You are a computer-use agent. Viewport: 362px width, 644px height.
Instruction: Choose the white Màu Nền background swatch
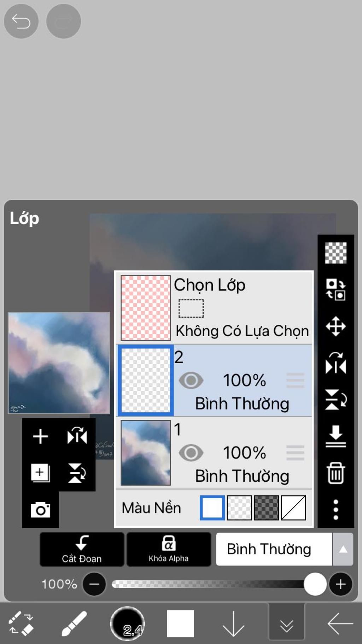coord(212,508)
